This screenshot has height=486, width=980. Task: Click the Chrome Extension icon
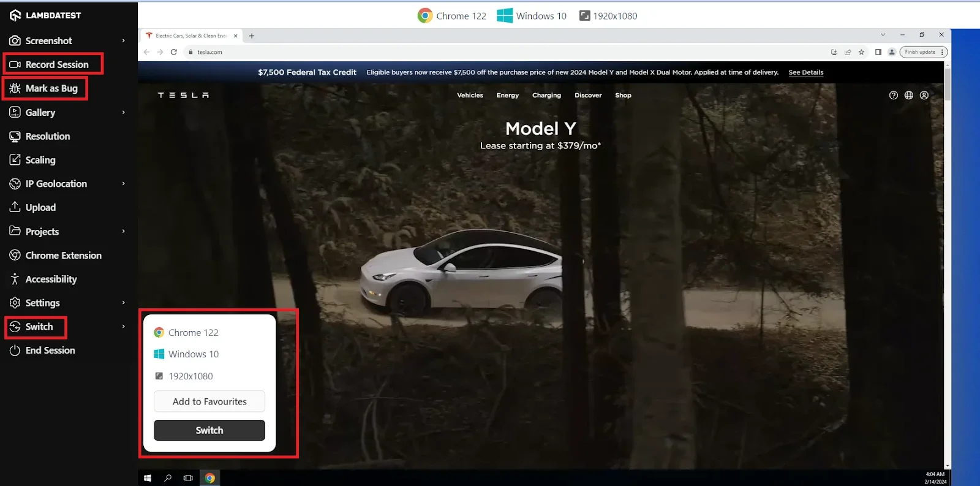(15, 255)
